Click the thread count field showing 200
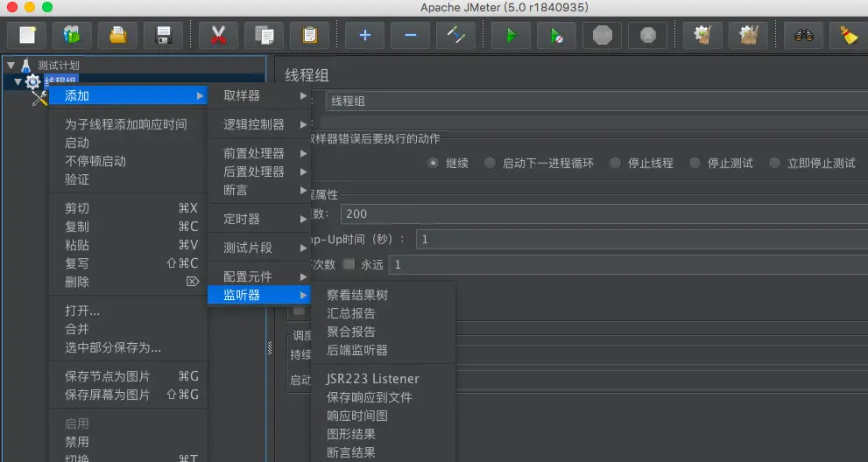Viewport: 868px width, 462px height. (x=604, y=214)
